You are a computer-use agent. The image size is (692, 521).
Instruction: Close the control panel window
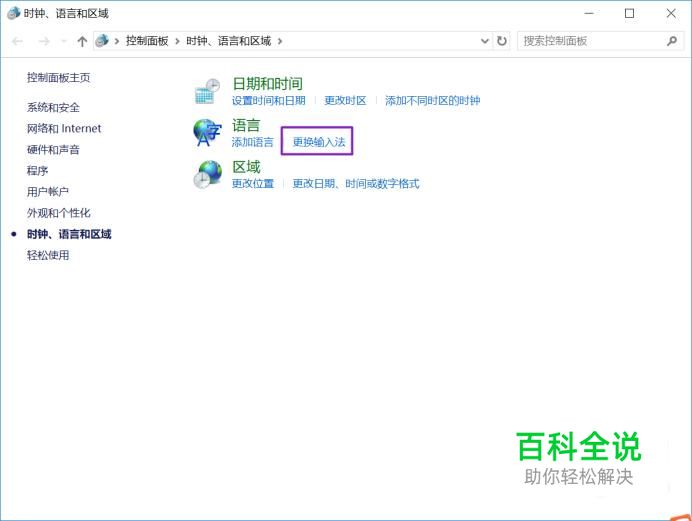pyautogui.click(x=671, y=13)
